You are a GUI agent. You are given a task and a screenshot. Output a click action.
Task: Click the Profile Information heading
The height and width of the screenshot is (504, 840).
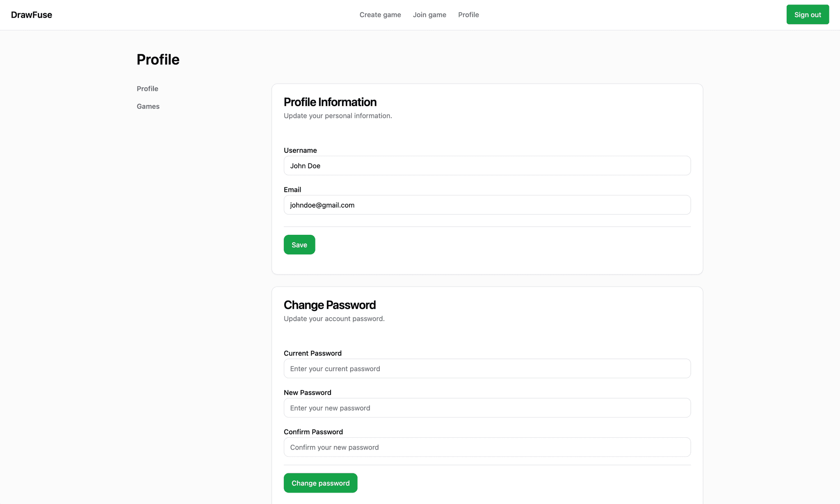tap(330, 102)
